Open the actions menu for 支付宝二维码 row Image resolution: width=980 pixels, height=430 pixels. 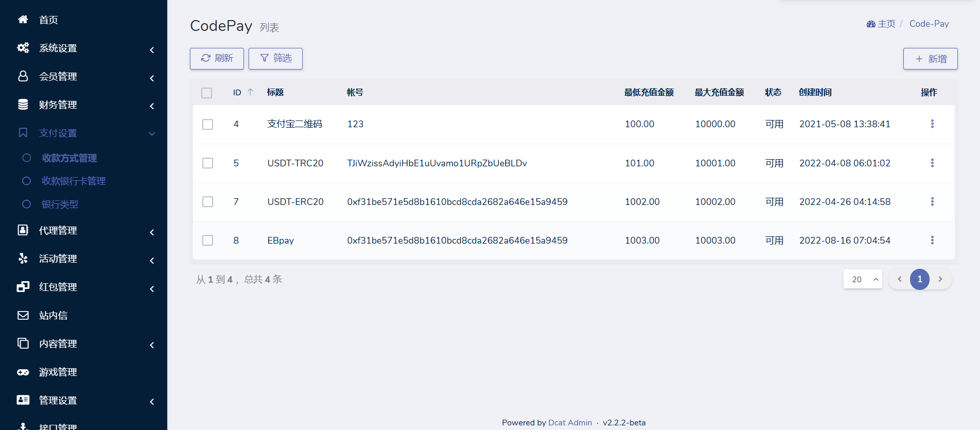pyautogui.click(x=932, y=124)
